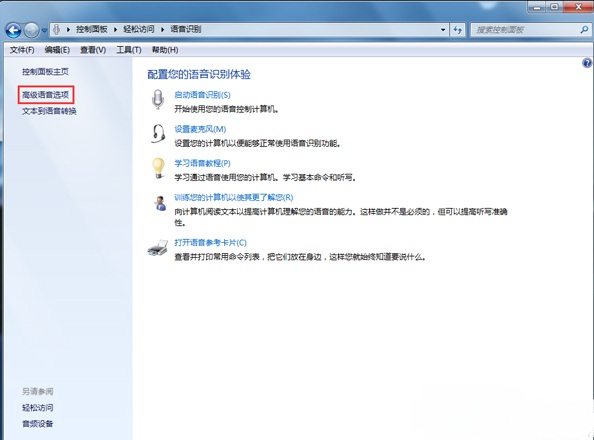Image resolution: width=594 pixels, height=440 pixels.
Task: Click 训练您的计算机以使其更了解您(R) link
Action: [x=234, y=197]
